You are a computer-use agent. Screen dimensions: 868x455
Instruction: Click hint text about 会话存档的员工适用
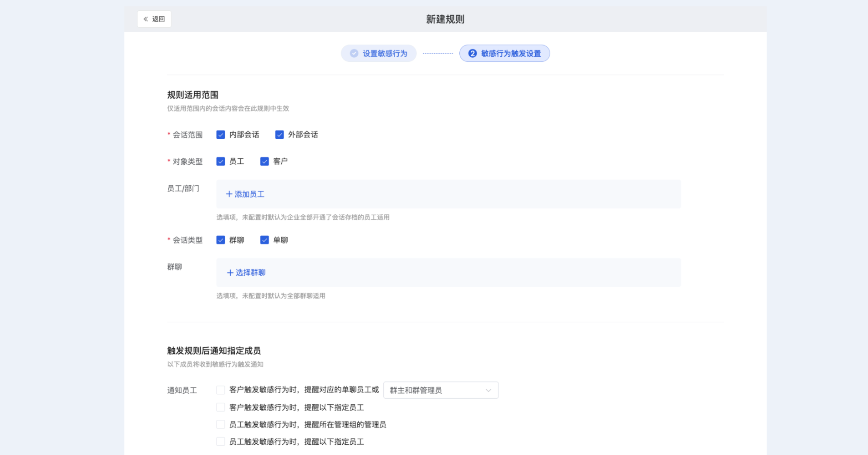tap(303, 218)
